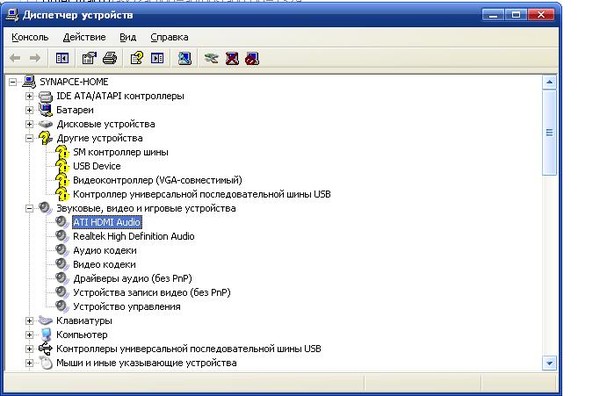This screenshot has width=600, height=396.
Task: Toggle the show/hide action pane button
Action: pos(157,58)
